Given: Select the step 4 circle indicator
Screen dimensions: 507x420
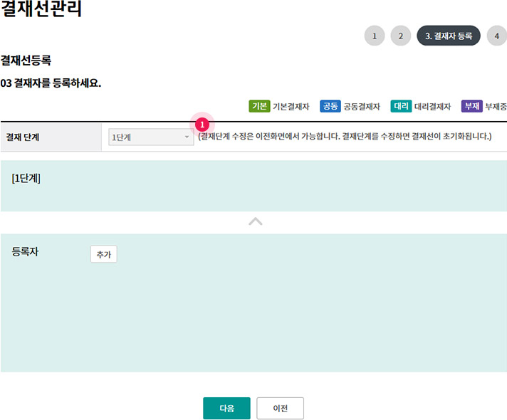Looking at the screenshot, I should (x=497, y=36).
